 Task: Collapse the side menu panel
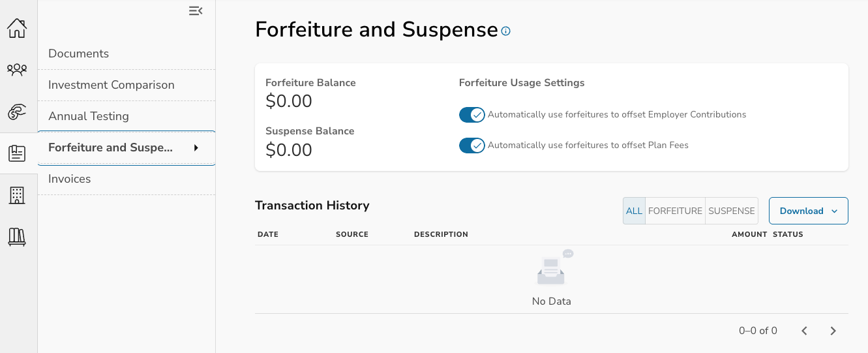coord(196,11)
